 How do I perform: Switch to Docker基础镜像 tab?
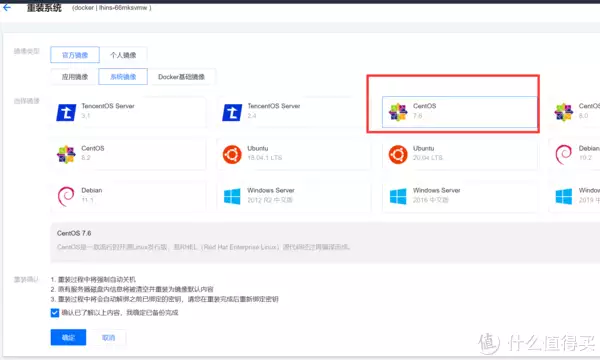point(181,77)
